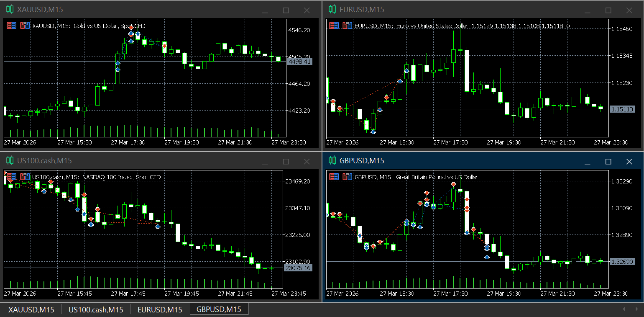Click the candlestick icon in the EURUSD title bar
The height and width of the screenshot is (317, 644).
pos(332,9)
